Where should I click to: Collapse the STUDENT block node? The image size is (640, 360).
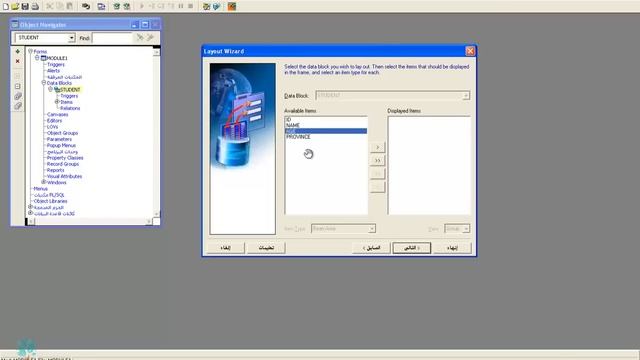coord(51,89)
